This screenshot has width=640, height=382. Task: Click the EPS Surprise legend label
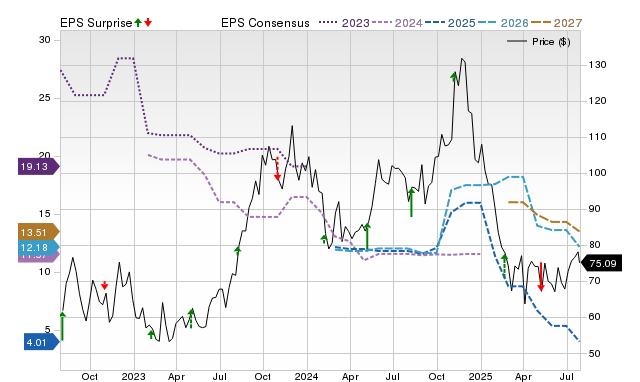(x=96, y=23)
